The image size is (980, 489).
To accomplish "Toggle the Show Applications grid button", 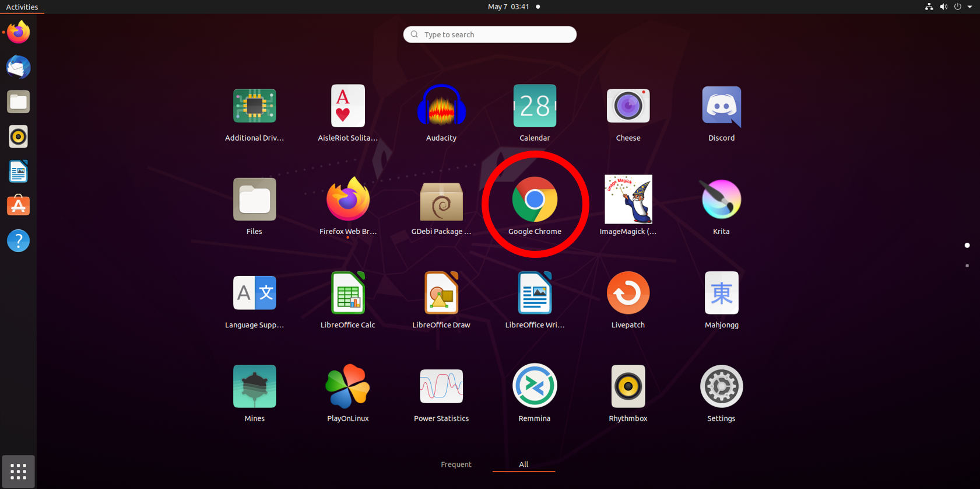I will pos(19,471).
